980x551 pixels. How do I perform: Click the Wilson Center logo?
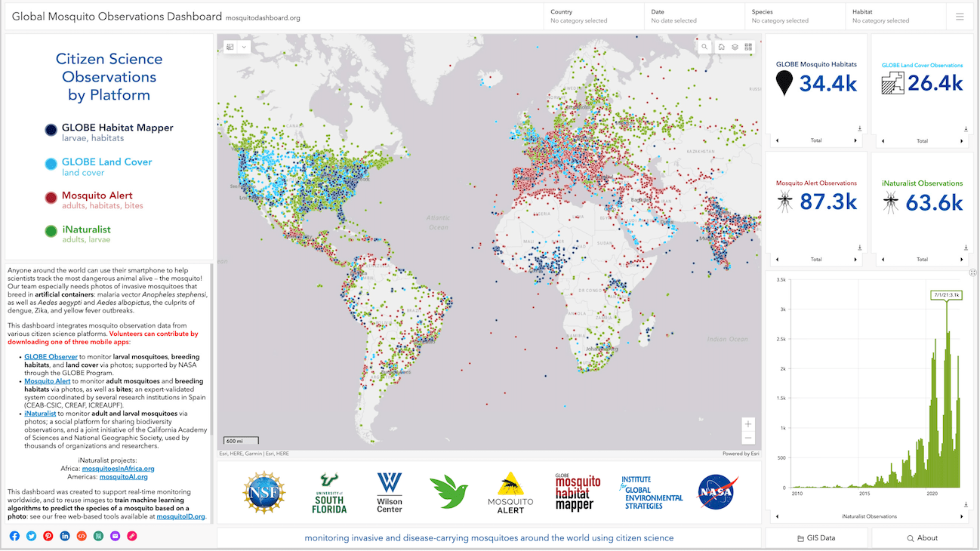tap(390, 493)
